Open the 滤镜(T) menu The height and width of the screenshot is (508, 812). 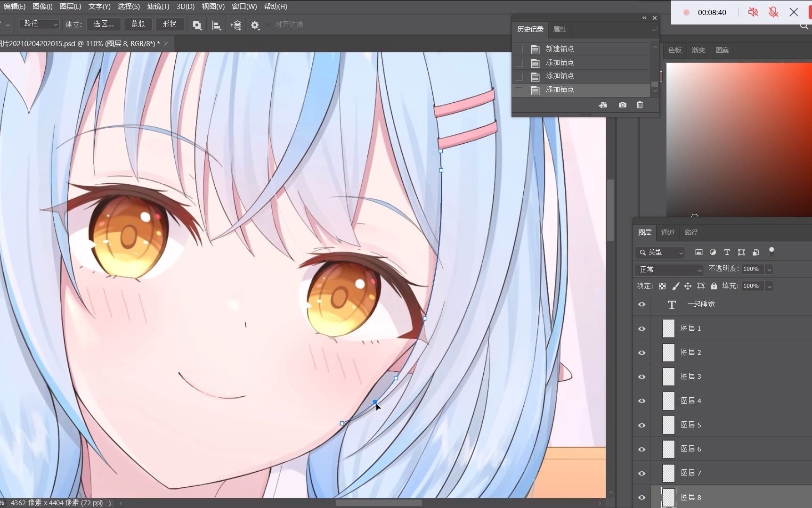[158, 7]
